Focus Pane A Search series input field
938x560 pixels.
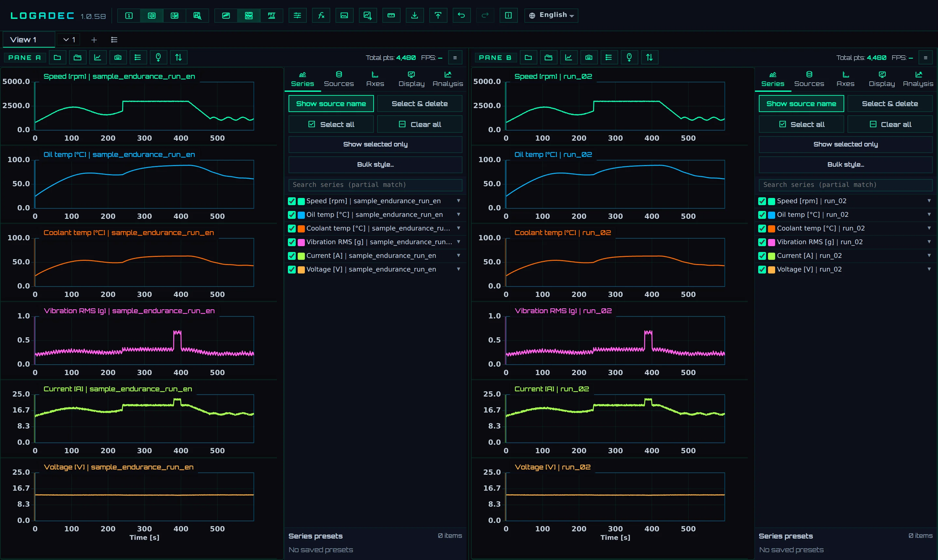tap(375, 185)
